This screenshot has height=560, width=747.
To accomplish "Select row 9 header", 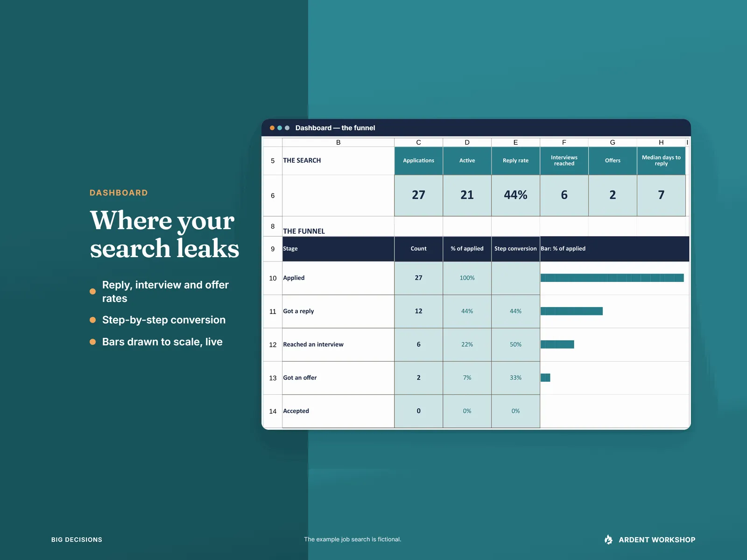I will [x=273, y=249].
